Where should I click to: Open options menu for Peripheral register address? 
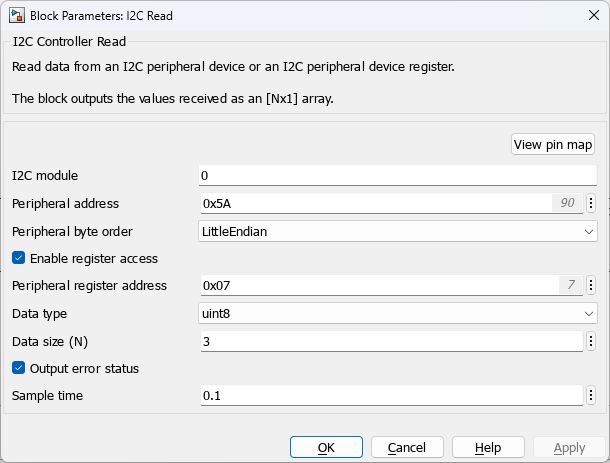[590, 285]
